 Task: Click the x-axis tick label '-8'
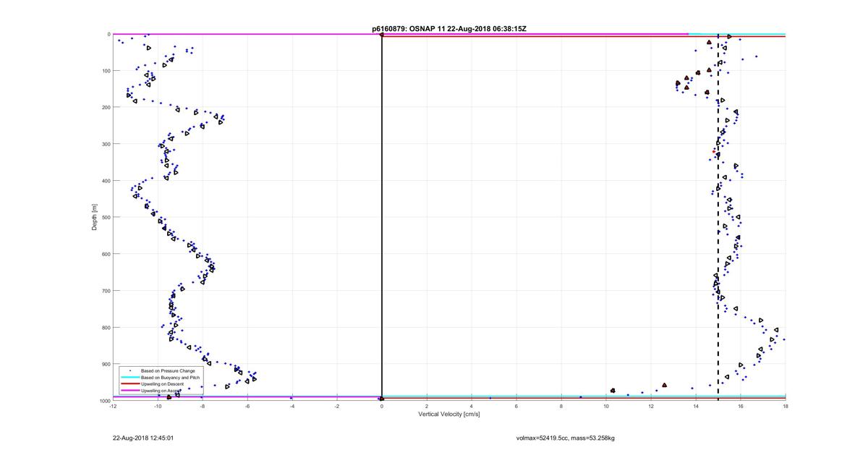pos(203,406)
